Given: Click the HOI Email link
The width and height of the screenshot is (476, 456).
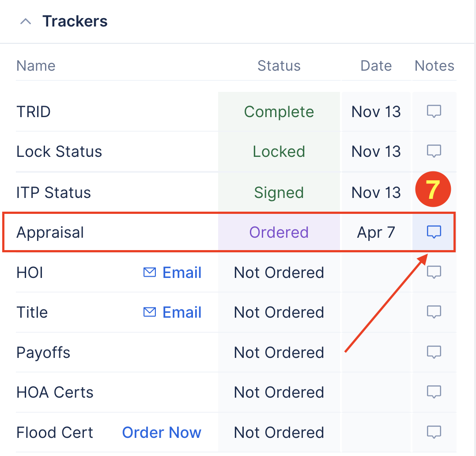Looking at the screenshot, I should pos(182,272).
